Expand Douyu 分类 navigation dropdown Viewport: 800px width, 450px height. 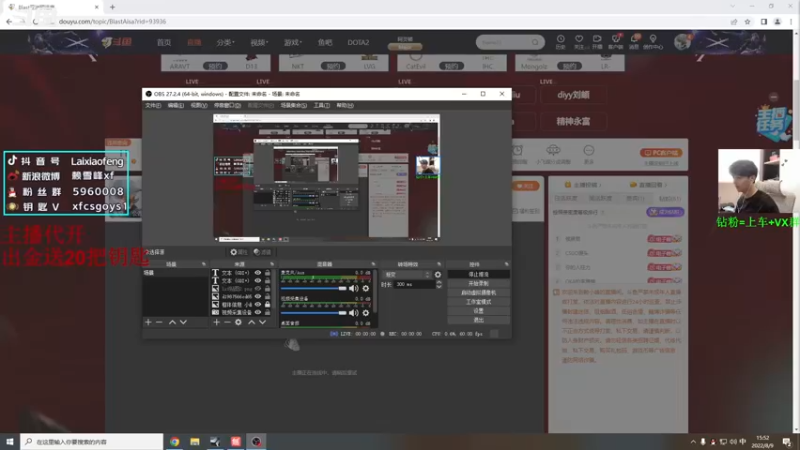226,42
